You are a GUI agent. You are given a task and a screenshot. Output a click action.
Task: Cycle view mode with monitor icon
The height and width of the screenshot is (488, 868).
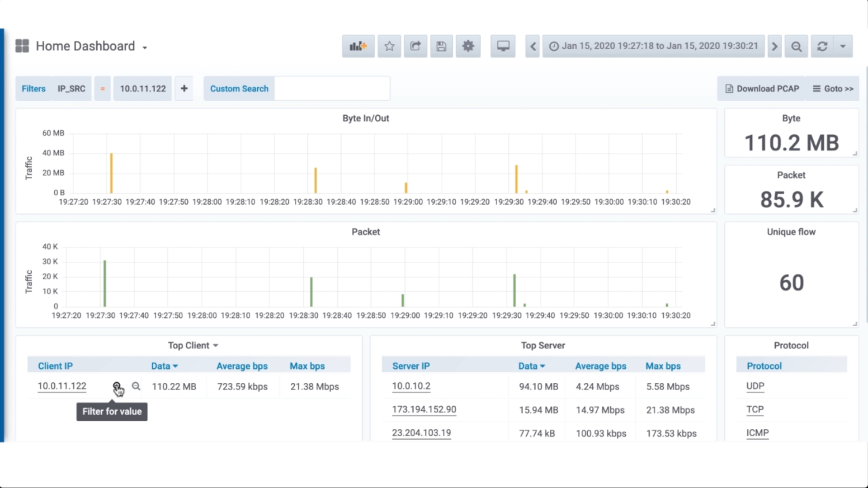point(503,46)
